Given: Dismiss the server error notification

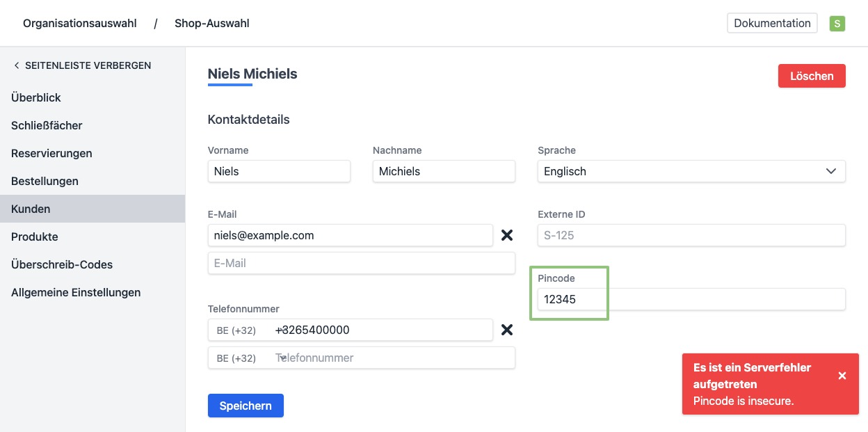Looking at the screenshot, I should [842, 376].
